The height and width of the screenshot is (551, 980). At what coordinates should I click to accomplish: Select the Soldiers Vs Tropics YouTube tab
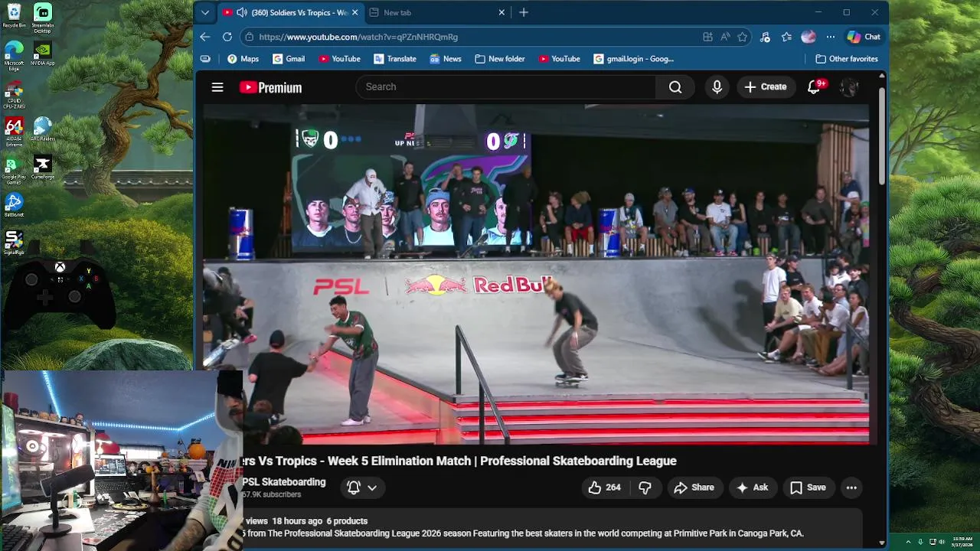pyautogui.click(x=291, y=12)
